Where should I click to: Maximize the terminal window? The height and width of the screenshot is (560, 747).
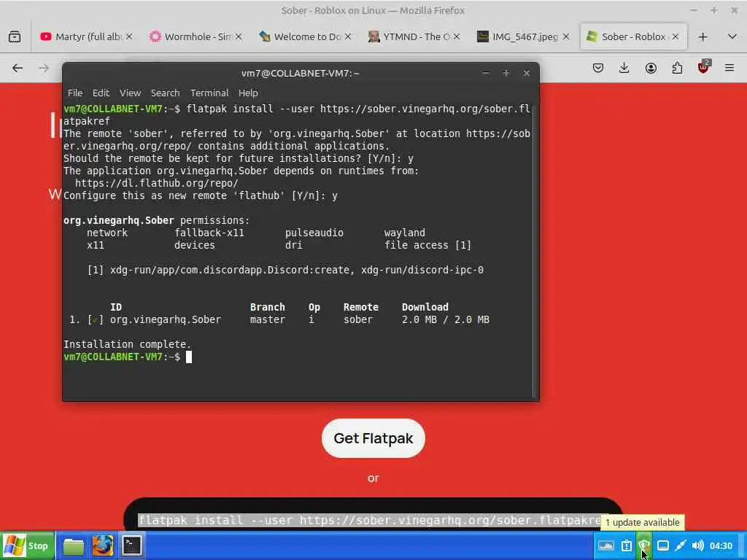click(506, 73)
